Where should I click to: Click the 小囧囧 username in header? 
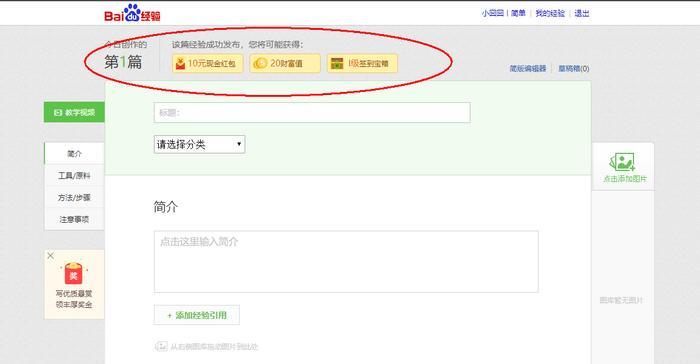(x=493, y=13)
